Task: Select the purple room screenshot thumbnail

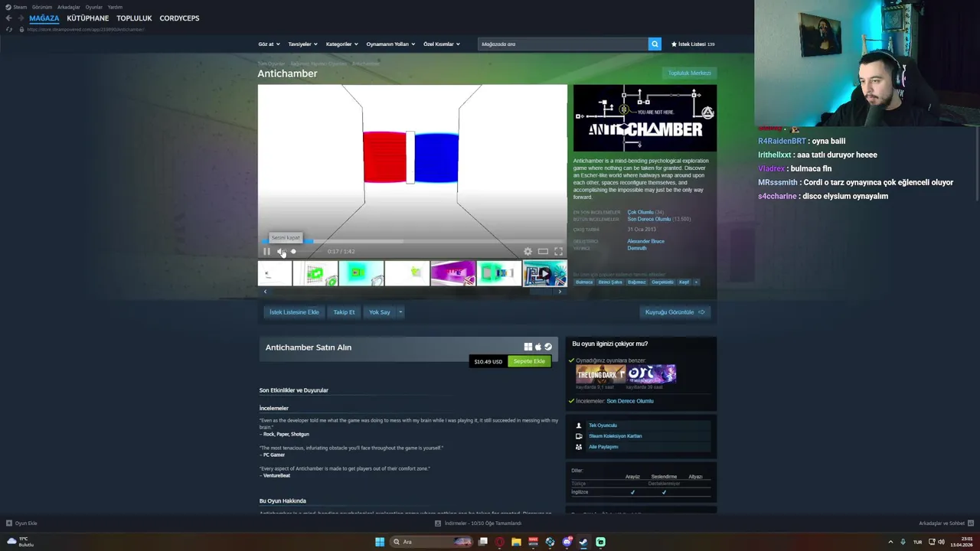Action: pyautogui.click(x=452, y=273)
